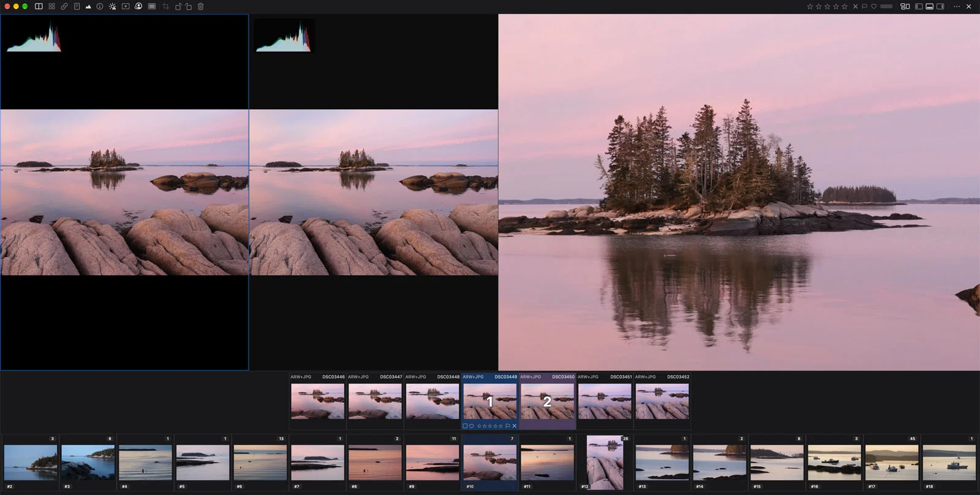Open stack #2 in bottom filmstrip
This screenshot has width=980, height=495.
click(x=31, y=463)
